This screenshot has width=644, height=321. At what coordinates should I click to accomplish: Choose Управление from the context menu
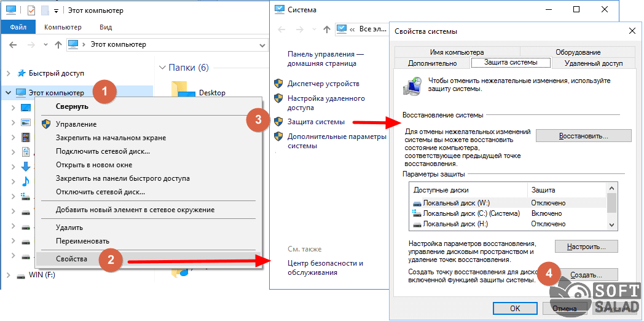tap(76, 124)
